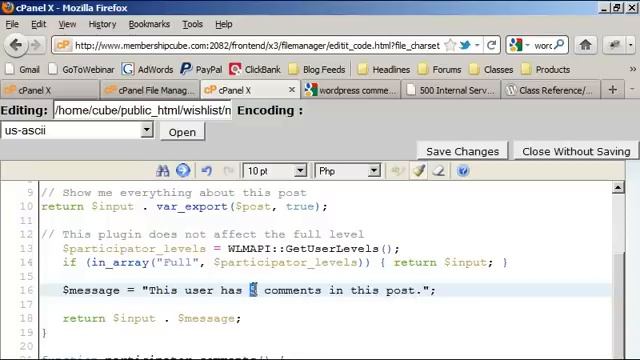The width and height of the screenshot is (640, 360).
Task: Open the GoToWebinar bookmark
Action: click(x=81, y=69)
